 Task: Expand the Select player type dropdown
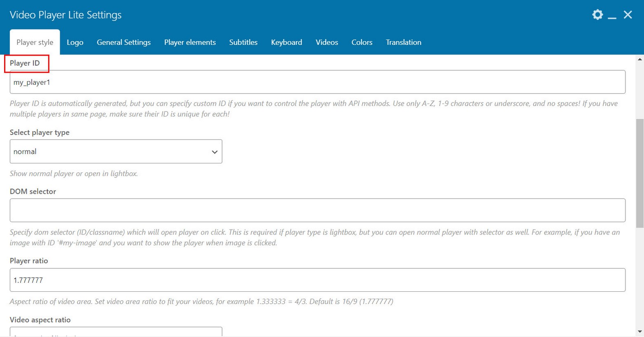pyautogui.click(x=116, y=151)
